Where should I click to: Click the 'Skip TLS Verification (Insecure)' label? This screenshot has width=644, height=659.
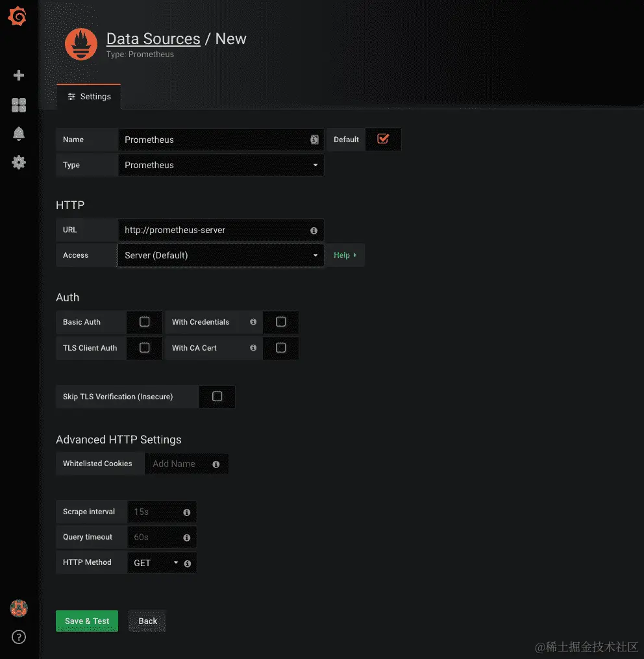(118, 396)
